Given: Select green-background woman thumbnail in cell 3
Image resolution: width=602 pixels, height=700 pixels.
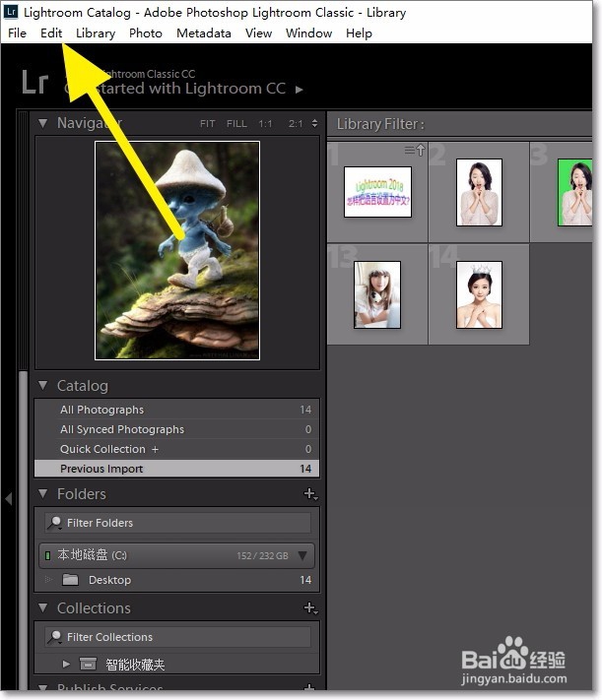Looking at the screenshot, I should (575, 192).
